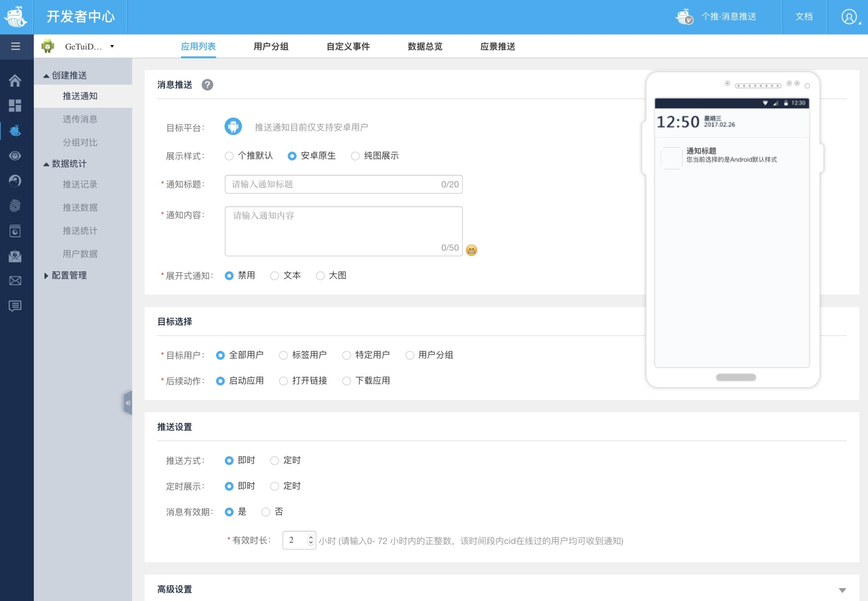
Task: Open the clipboard-style icon in left rail
Action: click(15, 231)
